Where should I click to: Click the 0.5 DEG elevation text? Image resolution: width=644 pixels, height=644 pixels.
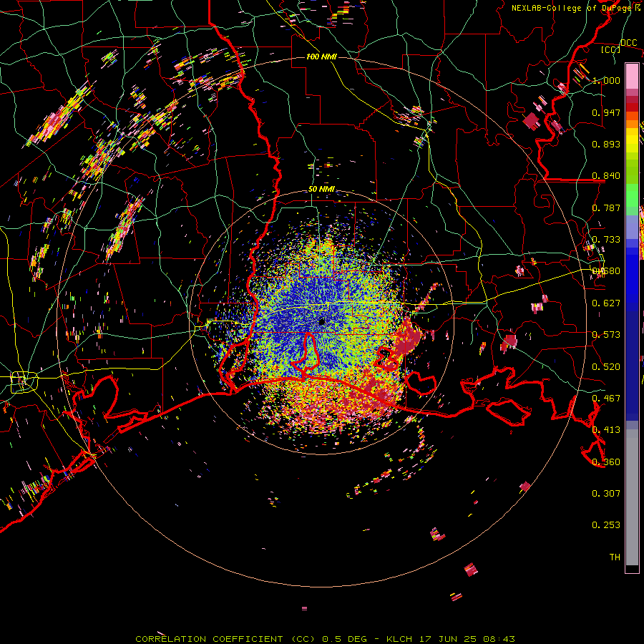344,639
